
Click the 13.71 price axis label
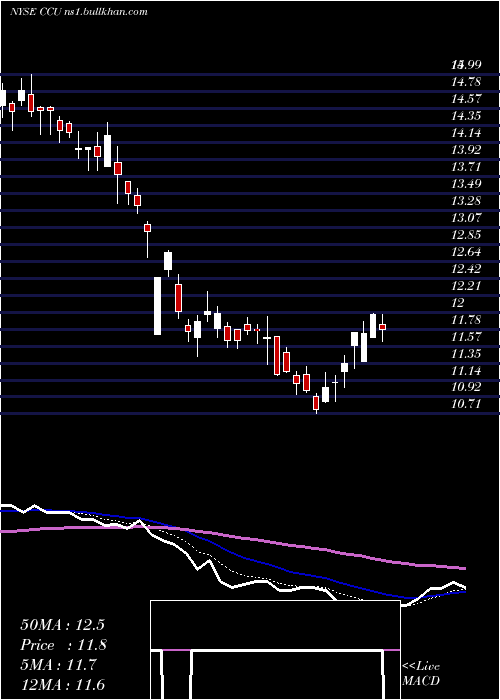click(466, 167)
